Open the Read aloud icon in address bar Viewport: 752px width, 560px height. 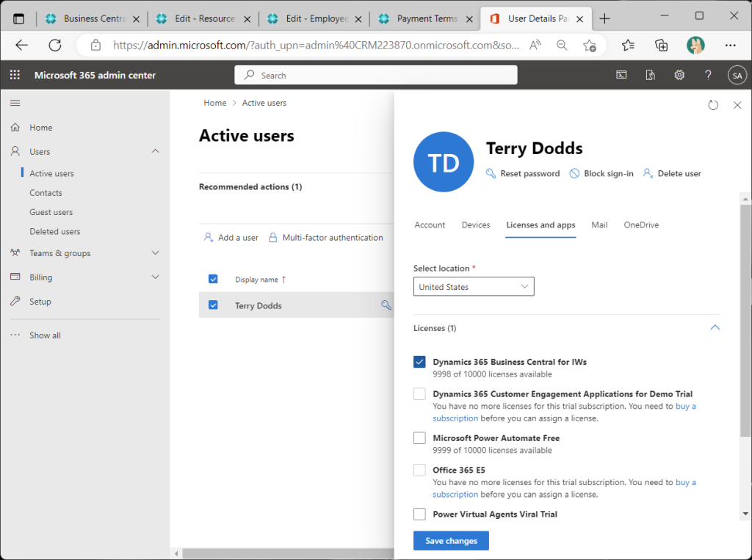535,45
